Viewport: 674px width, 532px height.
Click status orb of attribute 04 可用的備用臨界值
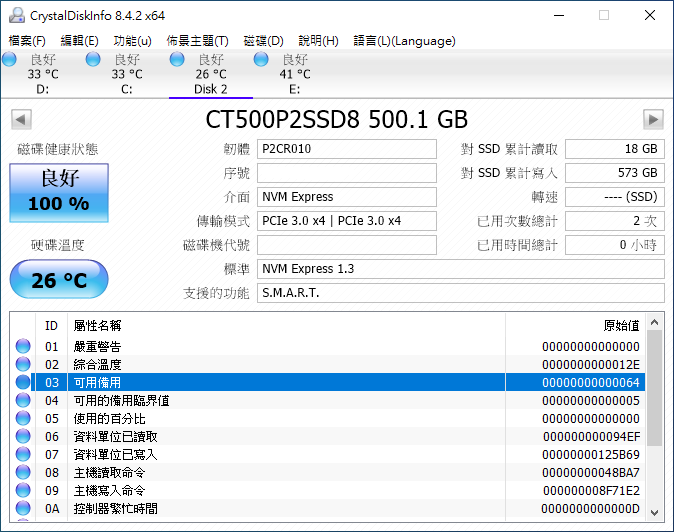(x=23, y=401)
